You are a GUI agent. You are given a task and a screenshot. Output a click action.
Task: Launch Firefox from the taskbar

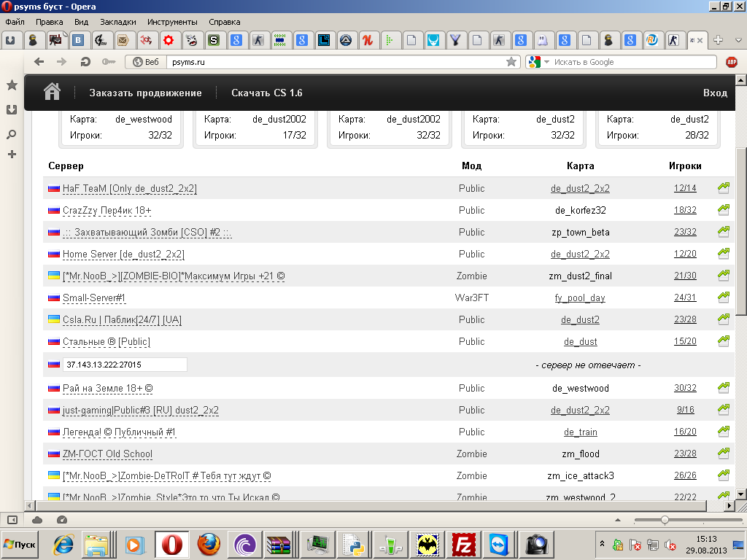pos(209,545)
